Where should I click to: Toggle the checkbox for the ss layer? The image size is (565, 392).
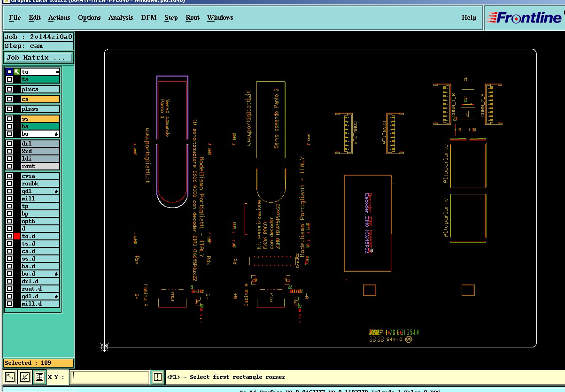9,119
